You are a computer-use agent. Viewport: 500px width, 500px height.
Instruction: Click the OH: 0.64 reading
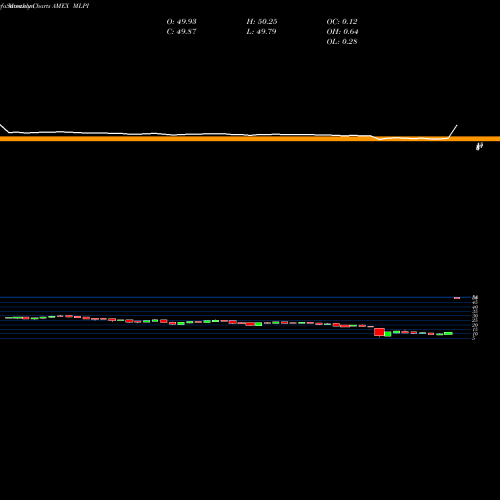point(342,31)
